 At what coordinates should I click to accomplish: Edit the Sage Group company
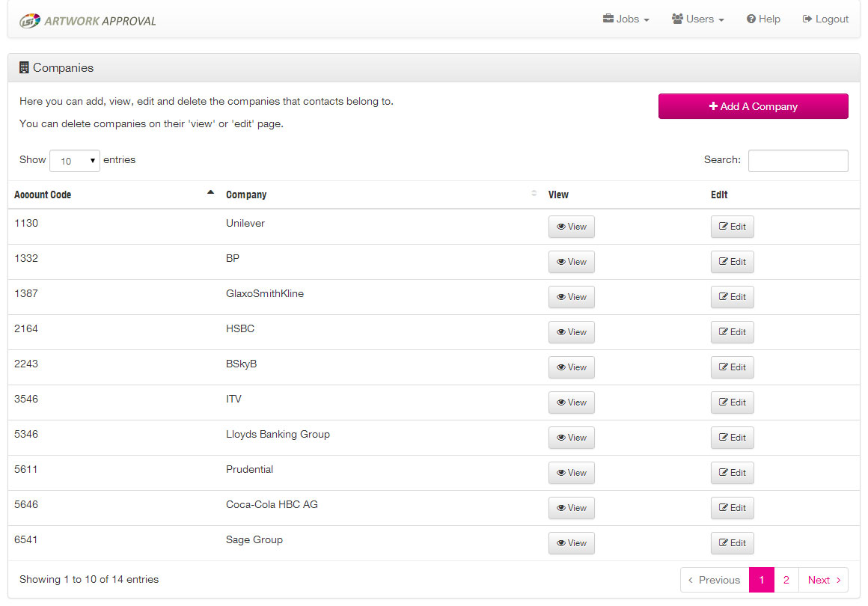[732, 543]
